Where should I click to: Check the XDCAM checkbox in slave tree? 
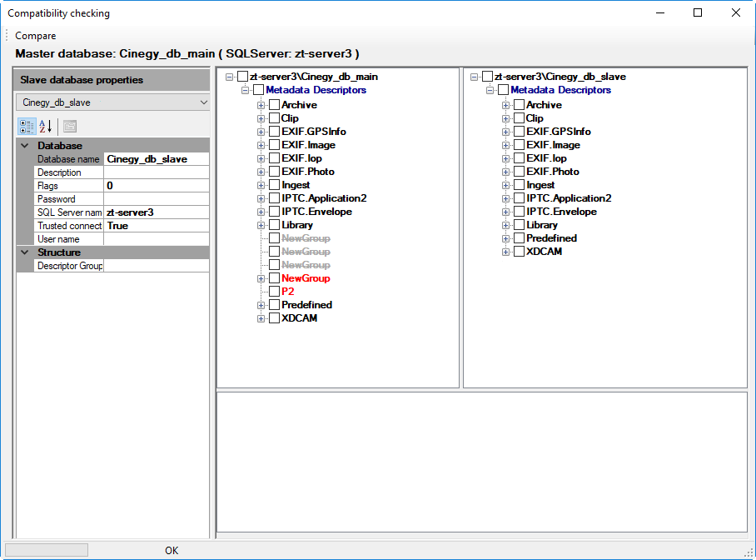pos(520,252)
